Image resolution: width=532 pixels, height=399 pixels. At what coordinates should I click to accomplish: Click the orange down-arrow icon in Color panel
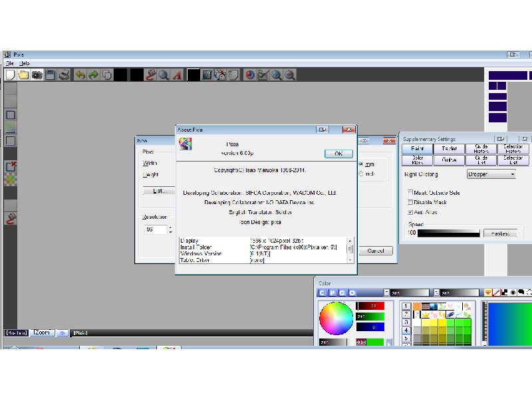(487, 293)
